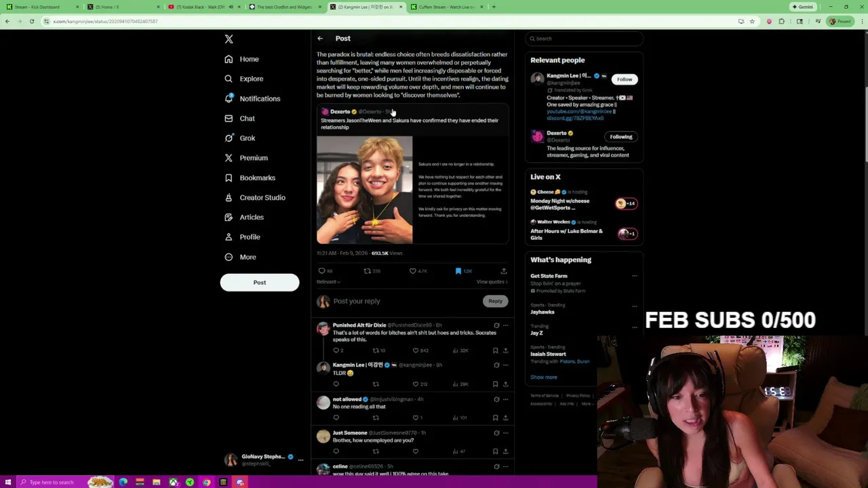Click Following button beside Dexerto
The height and width of the screenshot is (488, 868).
pyautogui.click(x=620, y=137)
